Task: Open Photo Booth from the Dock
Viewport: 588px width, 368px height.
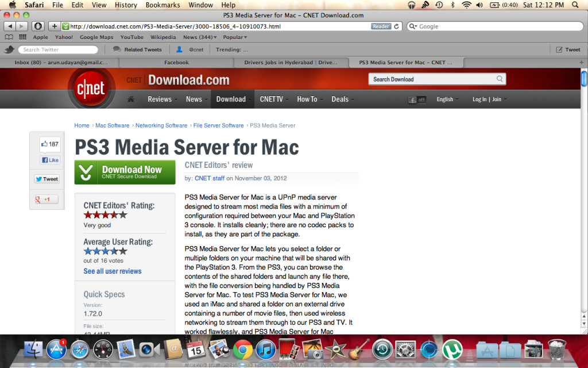Action: (289, 349)
